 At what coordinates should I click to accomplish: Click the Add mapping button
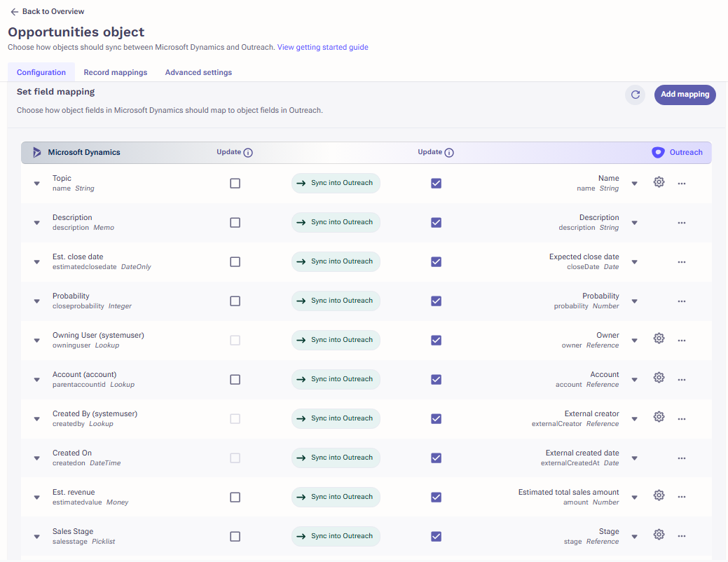685,95
